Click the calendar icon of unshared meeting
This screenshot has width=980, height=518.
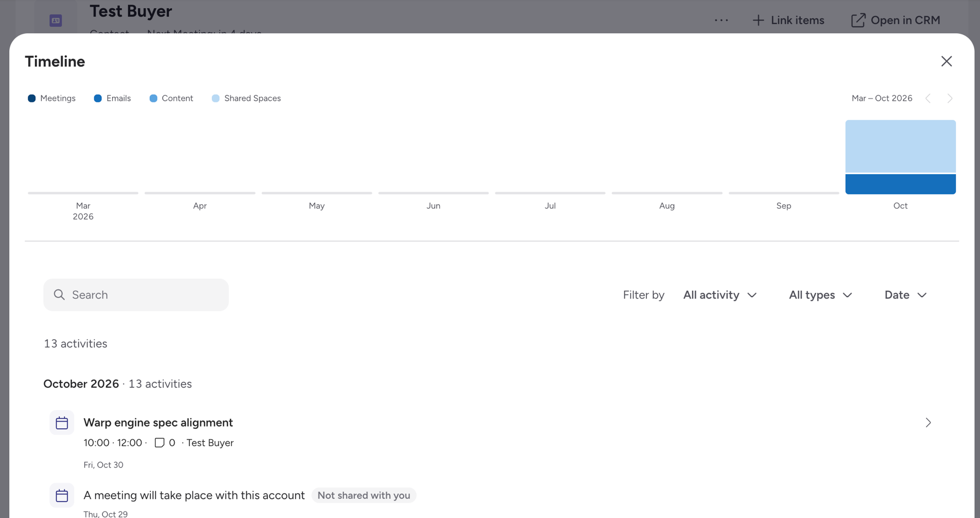tap(62, 496)
